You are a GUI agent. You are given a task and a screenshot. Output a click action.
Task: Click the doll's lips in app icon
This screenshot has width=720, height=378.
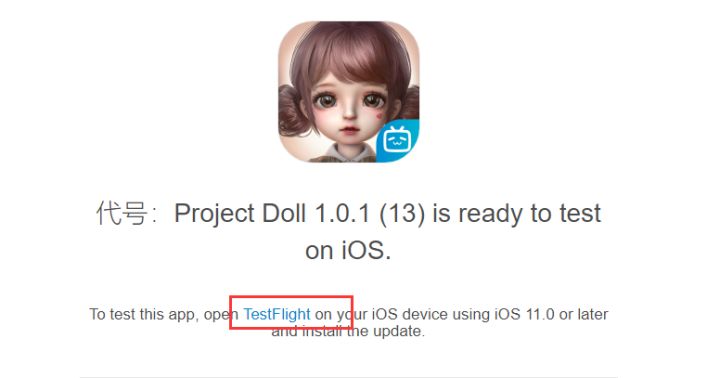(349, 130)
